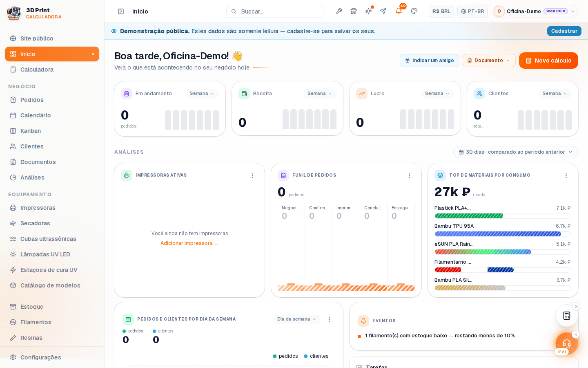Click the Negoci... funnel stage column
Screen dimensions: 588x368
click(x=291, y=247)
